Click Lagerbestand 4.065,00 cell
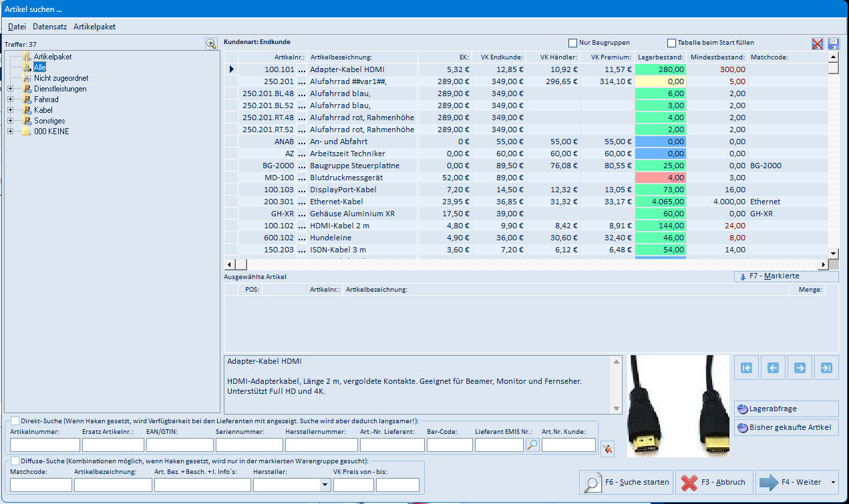Image resolution: width=849 pixels, height=504 pixels. pos(661,202)
